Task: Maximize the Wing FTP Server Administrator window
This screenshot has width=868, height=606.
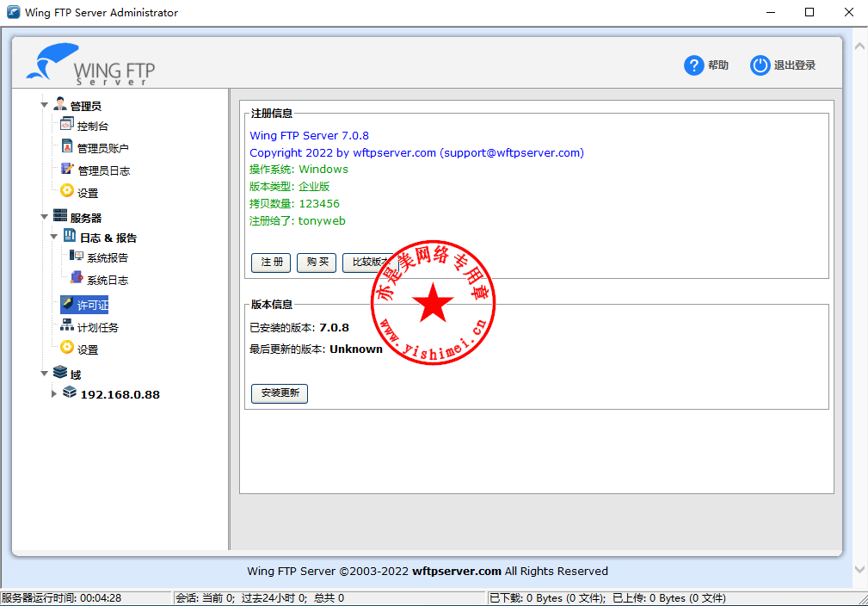Action: pyautogui.click(x=810, y=12)
